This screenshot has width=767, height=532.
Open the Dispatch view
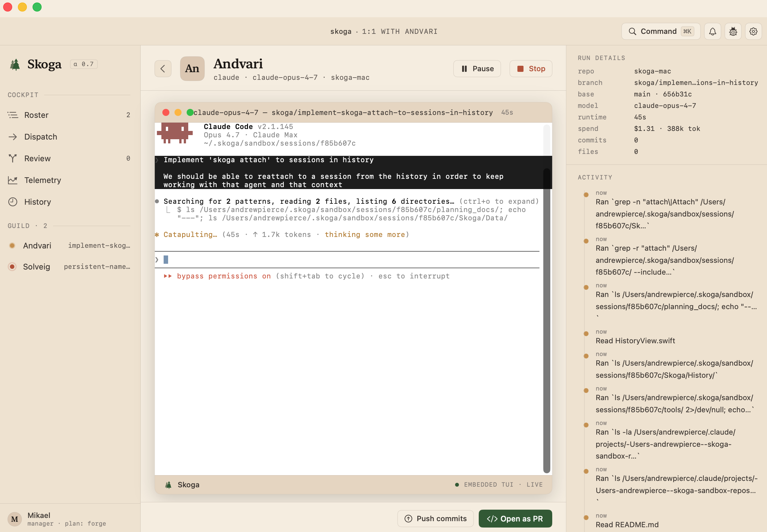[x=69, y=137]
